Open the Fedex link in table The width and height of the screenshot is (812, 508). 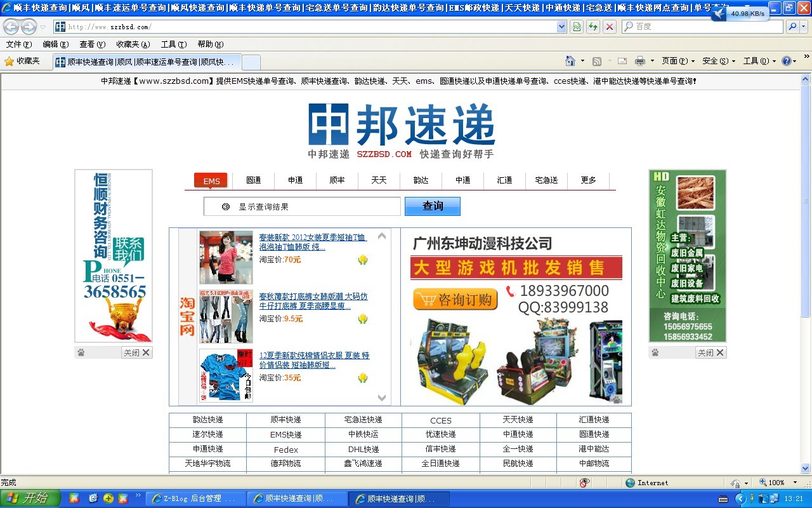pos(285,450)
